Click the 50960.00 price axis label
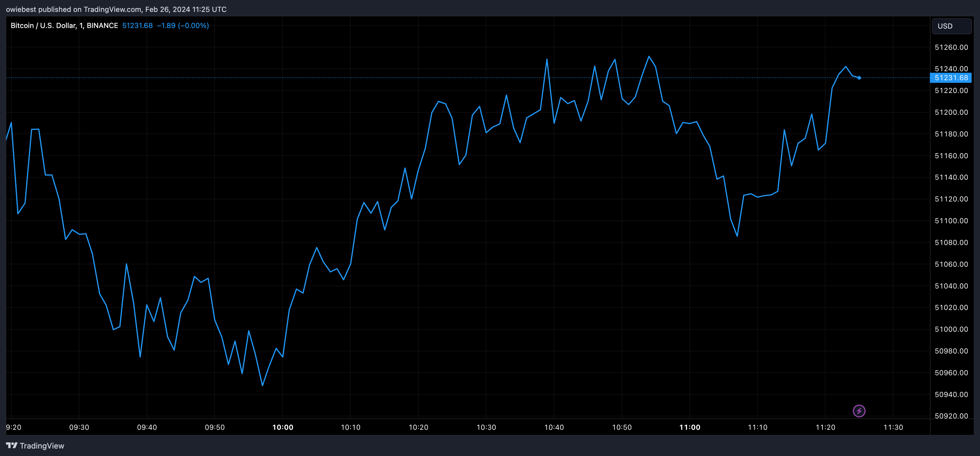This screenshot has width=980, height=456. click(x=951, y=373)
